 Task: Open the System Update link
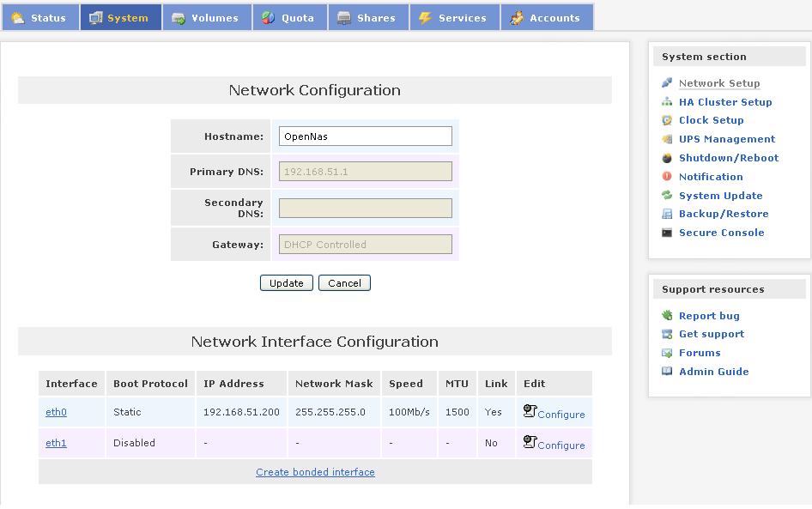[x=720, y=196]
